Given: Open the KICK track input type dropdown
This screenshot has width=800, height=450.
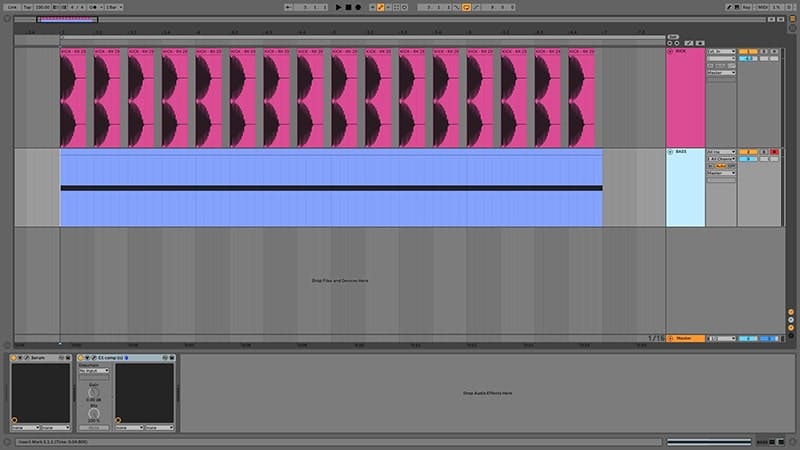Looking at the screenshot, I should coord(721,52).
